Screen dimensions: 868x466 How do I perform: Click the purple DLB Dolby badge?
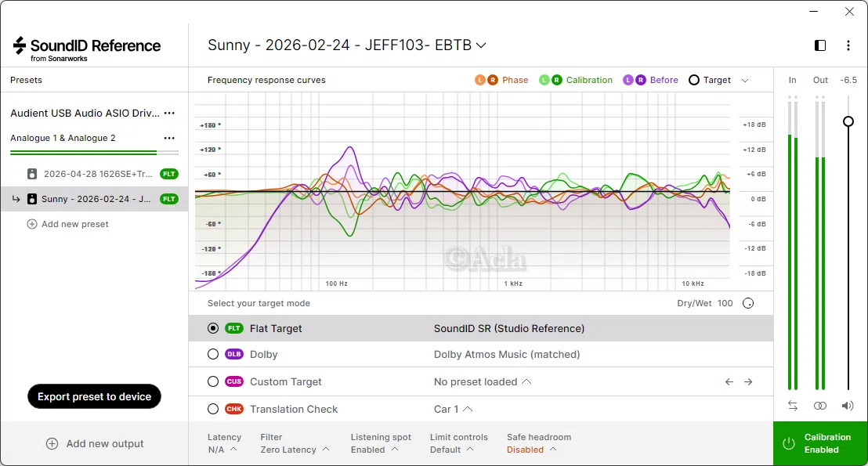click(x=234, y=354)
